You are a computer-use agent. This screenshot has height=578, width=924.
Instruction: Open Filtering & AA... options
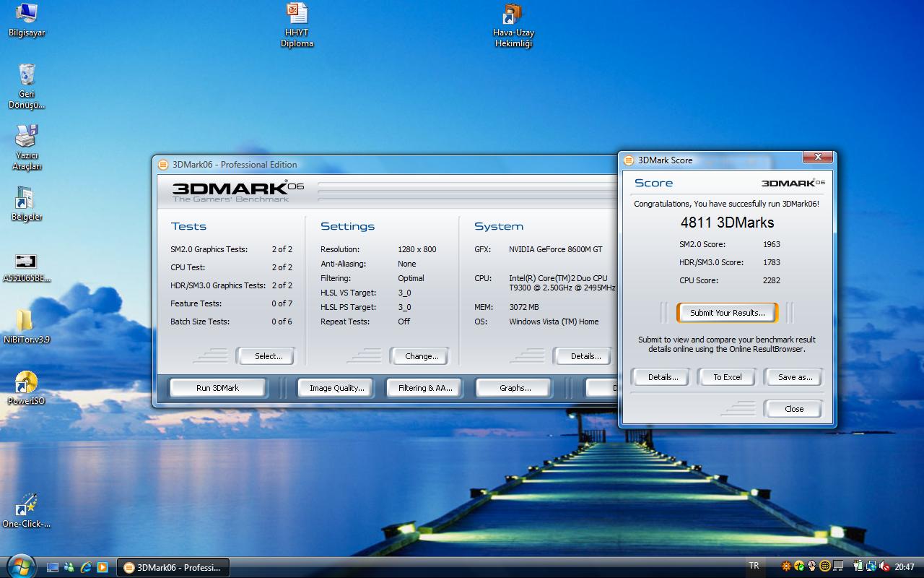(425, 388)
